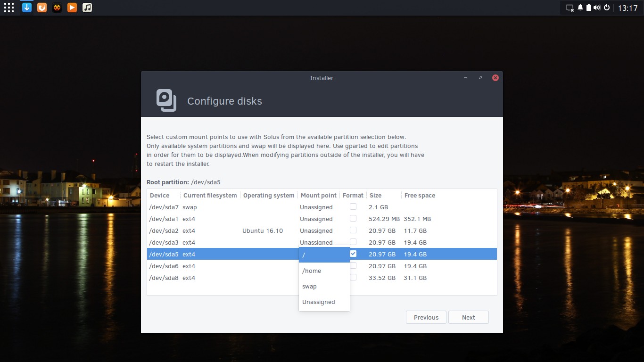Launch the blue Installer download icon
This screenshot has height=362, width=644.
(26, 7)
